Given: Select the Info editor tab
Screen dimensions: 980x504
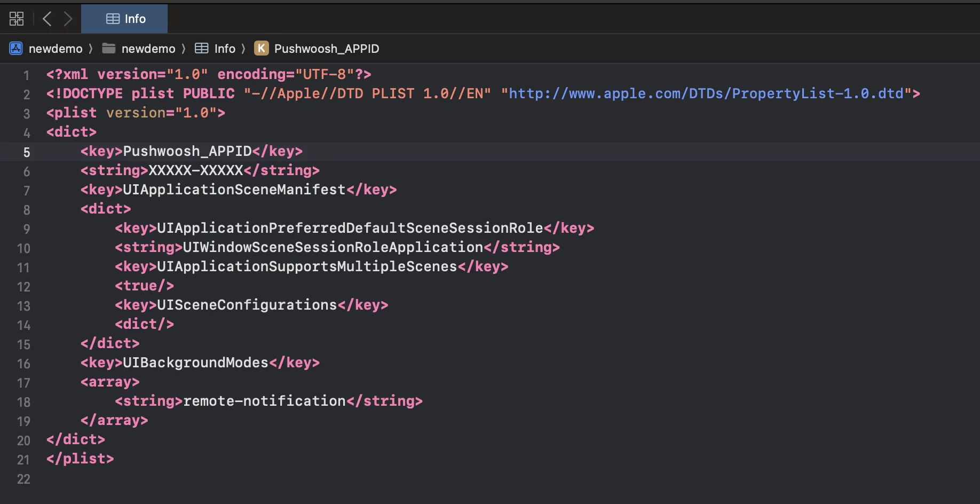Looking at the screenshot, I should coord(125,19).
